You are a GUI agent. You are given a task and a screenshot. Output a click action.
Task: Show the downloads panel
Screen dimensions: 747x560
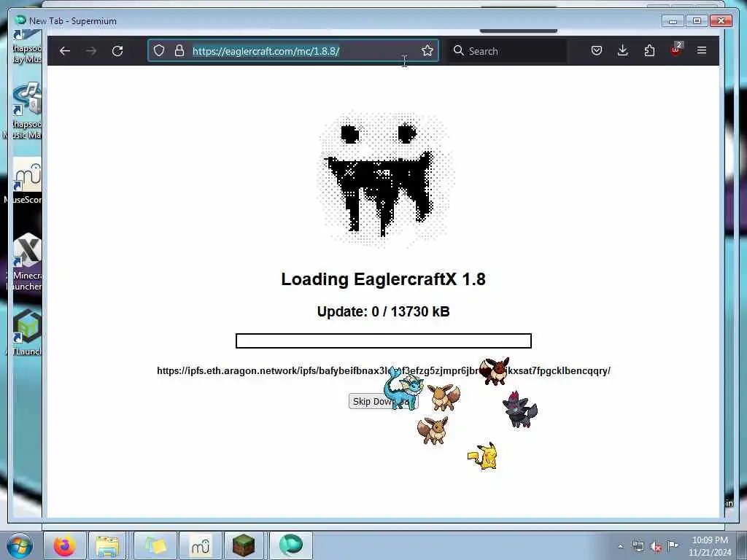pyautogui.click(x=623, y=50)
